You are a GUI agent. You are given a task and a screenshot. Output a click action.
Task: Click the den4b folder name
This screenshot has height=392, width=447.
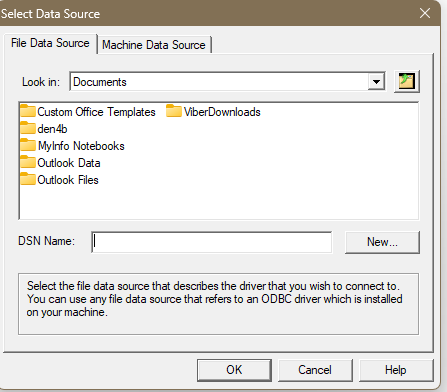(x=52, y=129)
